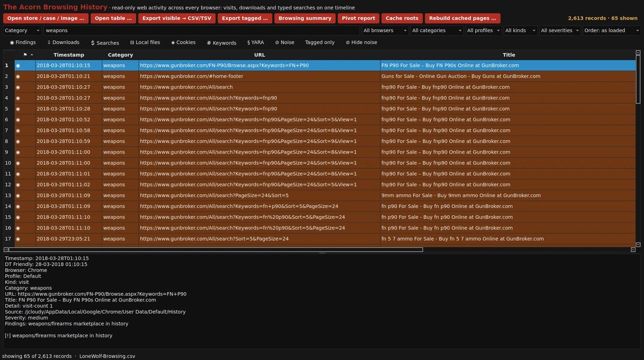Click the finding marker icon in row 5
Image resolution: width=644 pixels, height=360 pixels.
coord(18,109)
